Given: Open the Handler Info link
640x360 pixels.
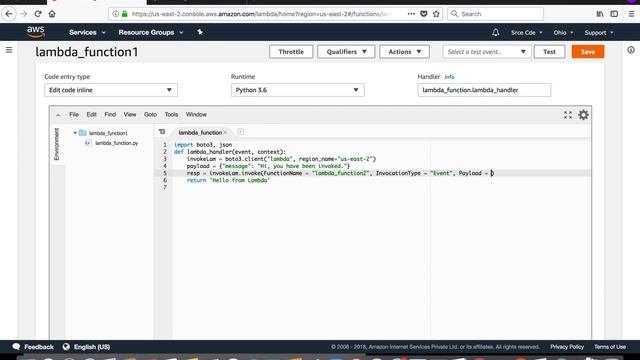Looking at the screenshot, I should point(449,77).
